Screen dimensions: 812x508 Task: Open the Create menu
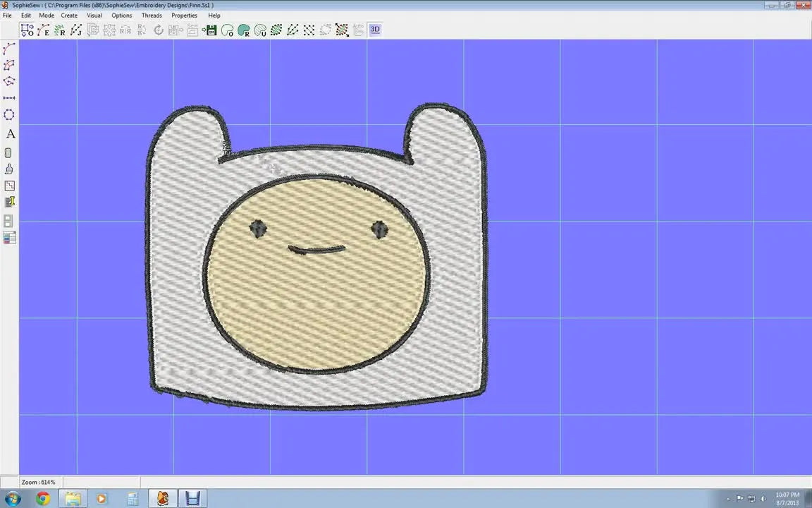(x=69, y=16)
